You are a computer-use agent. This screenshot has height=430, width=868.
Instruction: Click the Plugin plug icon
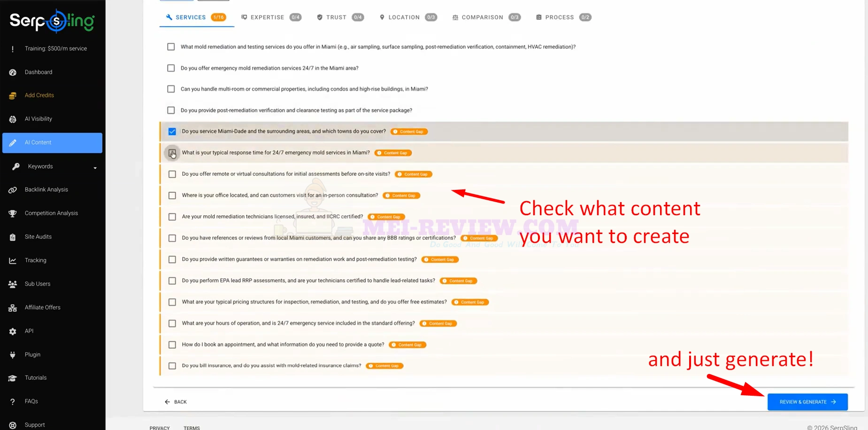(x=13, y=355)
